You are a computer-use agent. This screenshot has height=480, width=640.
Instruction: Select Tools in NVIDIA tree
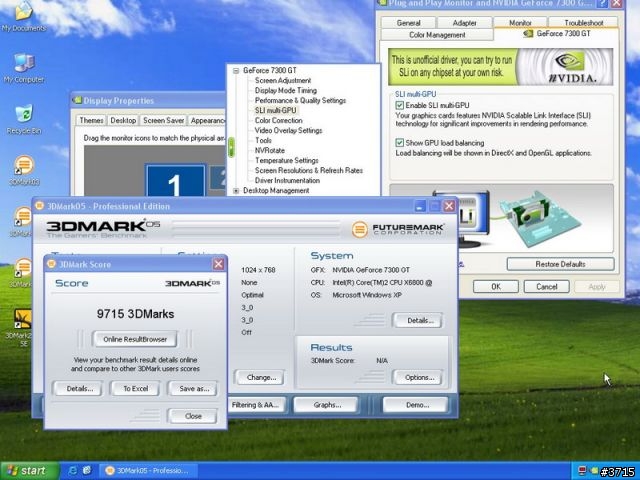[263, 140]
